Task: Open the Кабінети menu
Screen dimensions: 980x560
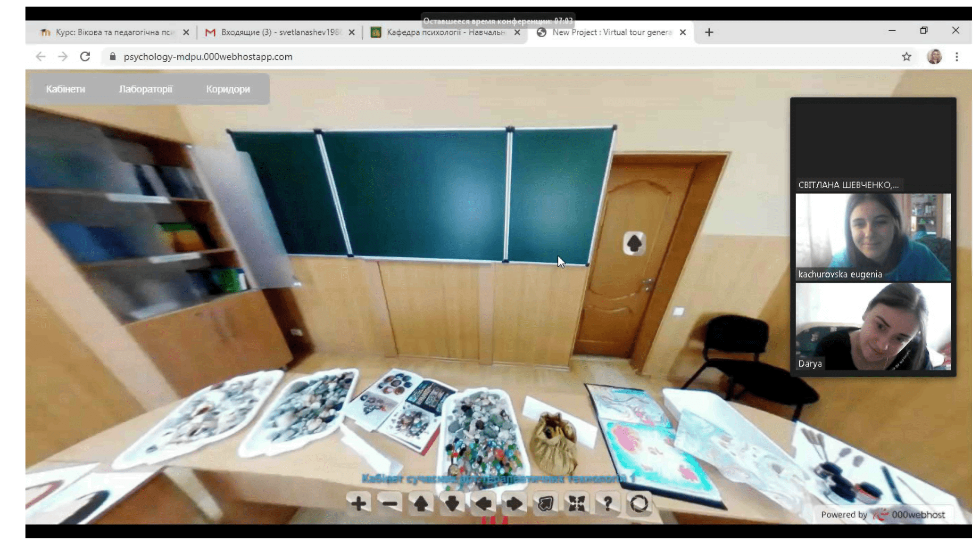Action: pos(66,89)
